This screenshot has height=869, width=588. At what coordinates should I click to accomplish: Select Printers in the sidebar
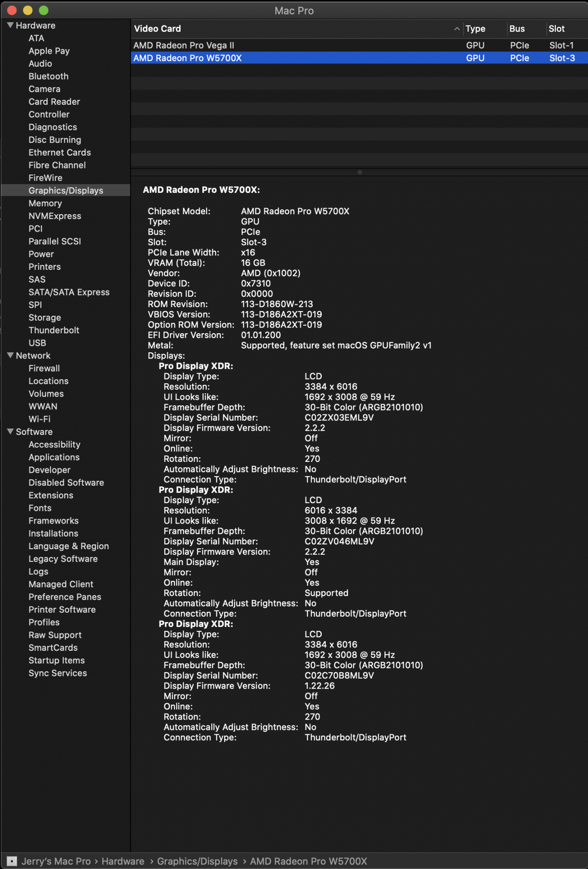pos(45,266)
